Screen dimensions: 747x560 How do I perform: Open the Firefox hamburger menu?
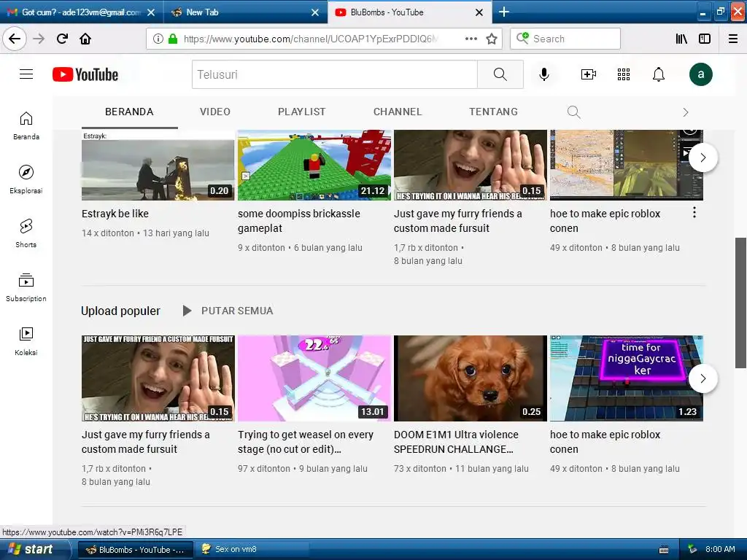733,39
